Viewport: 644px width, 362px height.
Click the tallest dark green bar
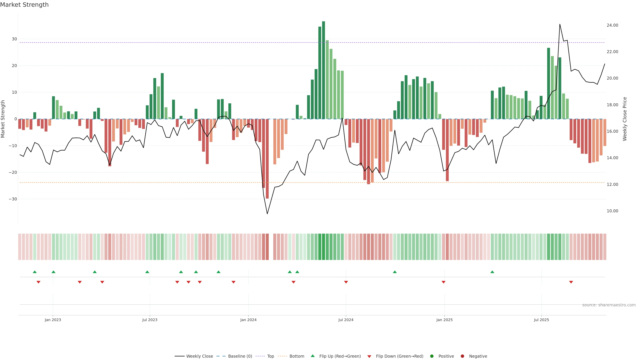(324, 70)
